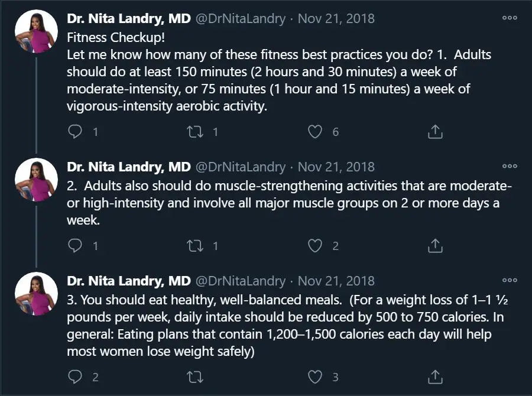Image resolution: width=532 pixels, height=396 pixels.
Task: Like the well-balanced meals tweet
Action: tap(315, 376)
